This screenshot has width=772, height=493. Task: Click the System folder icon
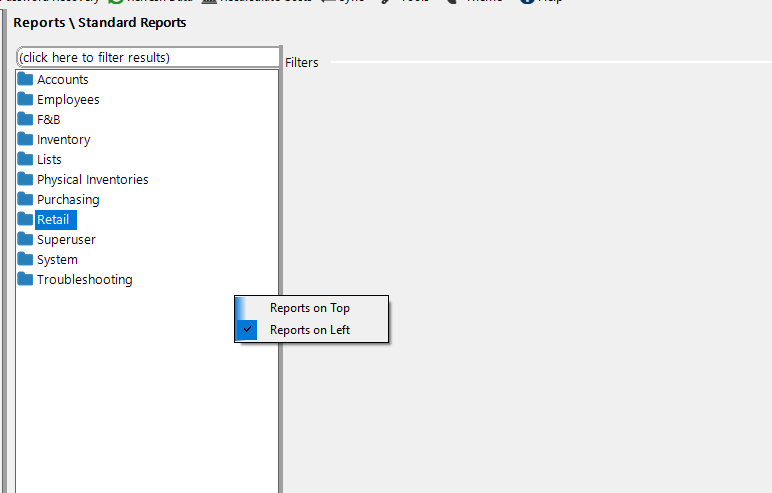25,259
